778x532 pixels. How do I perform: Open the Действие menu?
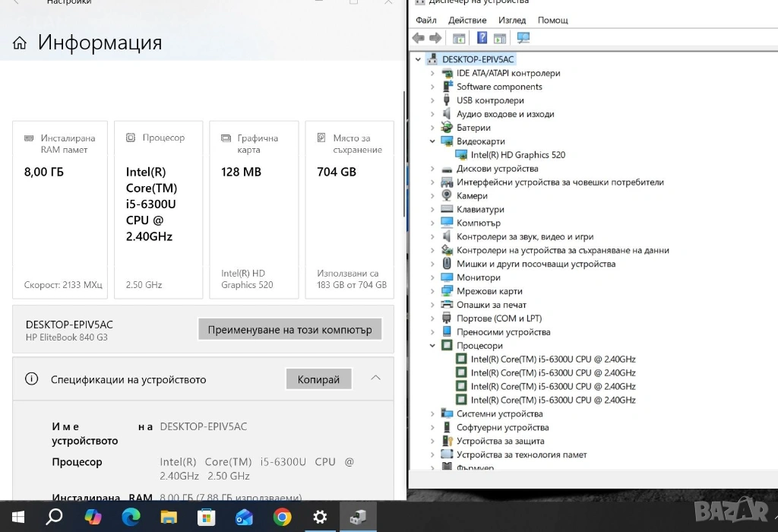[467, 21]
